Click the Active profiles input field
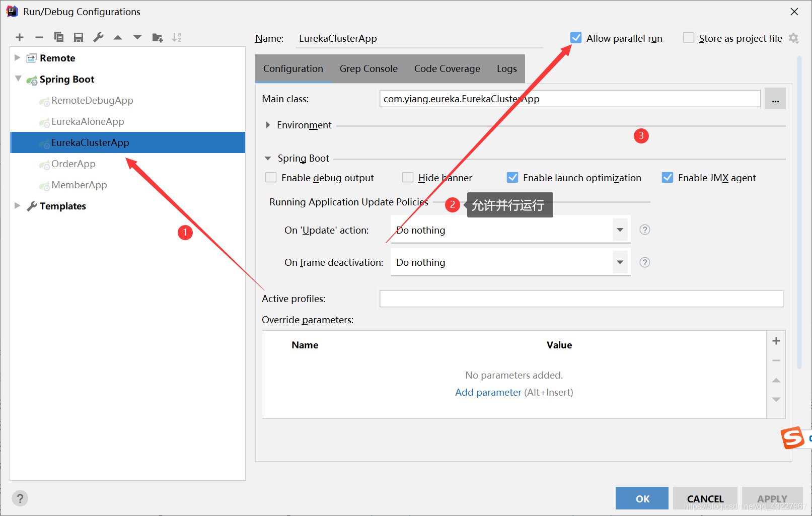 [x=581, y=299]
